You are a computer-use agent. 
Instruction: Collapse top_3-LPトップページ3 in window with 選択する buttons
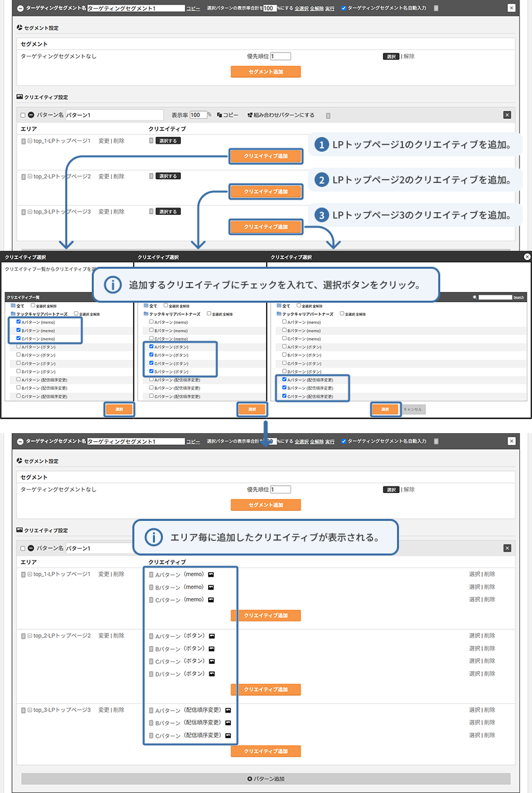(30, 212)
